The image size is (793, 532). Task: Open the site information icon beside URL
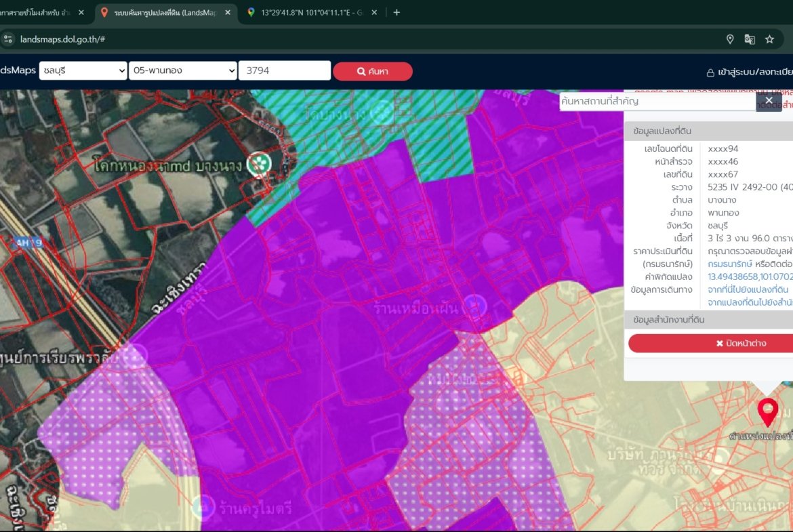pos(8,39)
